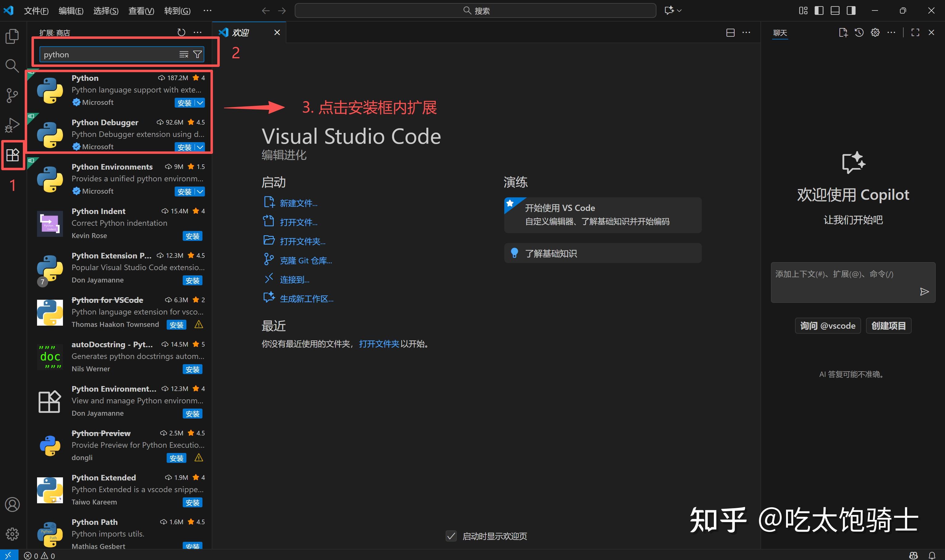Expand the Python Debugger install dropdown
Image resolution: width=945 pixels, height=560 pixels.
(x=200, y=147)
